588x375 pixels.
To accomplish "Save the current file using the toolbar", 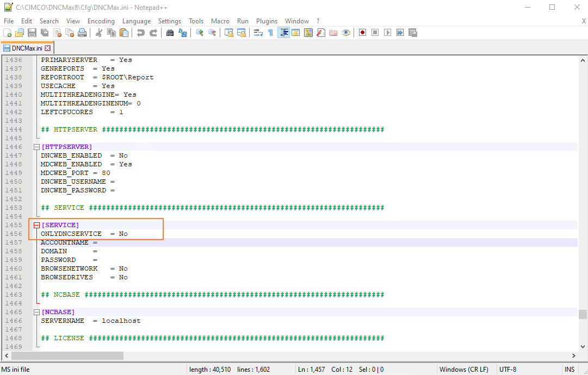I will [32, 33].
